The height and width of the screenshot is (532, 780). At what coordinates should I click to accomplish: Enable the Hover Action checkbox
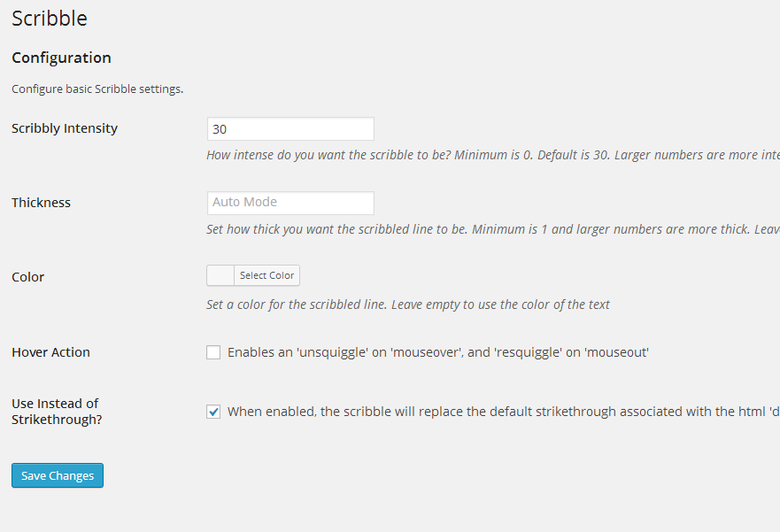point(213,352)
